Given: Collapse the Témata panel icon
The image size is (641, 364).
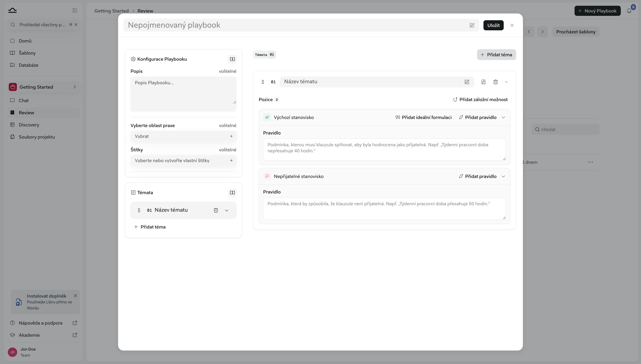Looking at the screenshot, I should pyautogui.click(x=232, y=192).
